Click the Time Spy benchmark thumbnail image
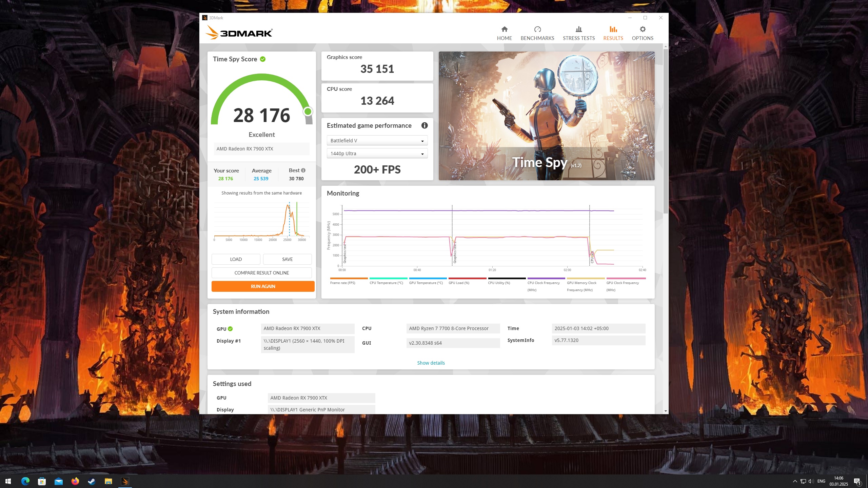The width and height of the screenshot is (868, 488). pos(546,116)
